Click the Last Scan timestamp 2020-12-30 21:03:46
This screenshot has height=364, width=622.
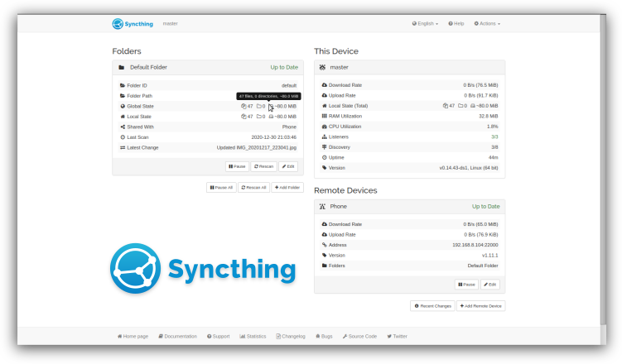pyautogui.click(x=273, y=137)
